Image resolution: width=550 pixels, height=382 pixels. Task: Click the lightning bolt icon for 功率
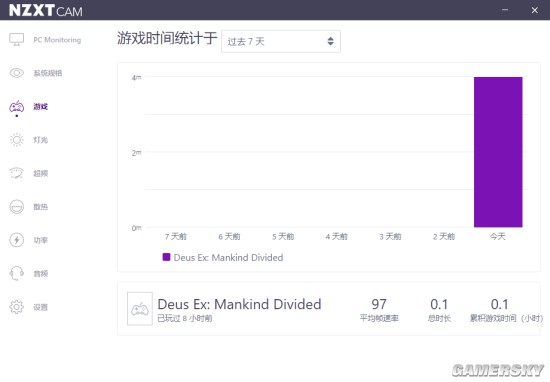(16, 240)
